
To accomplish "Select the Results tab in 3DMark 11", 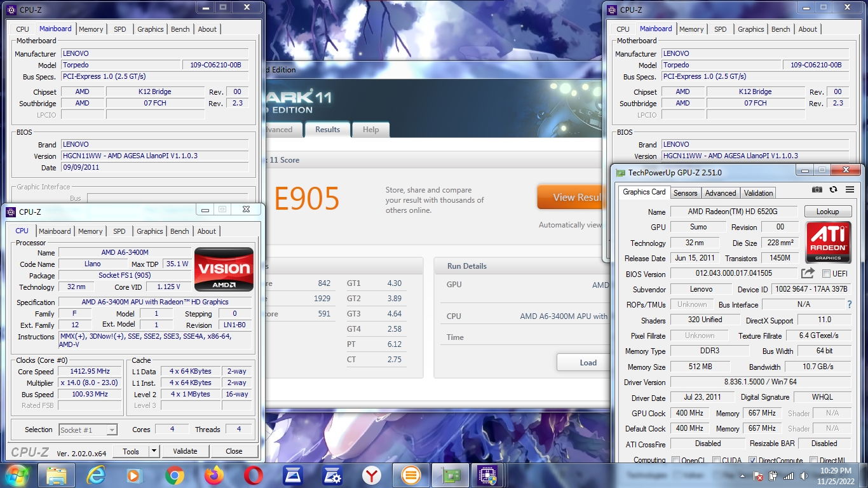I will [x=327, y=130].
